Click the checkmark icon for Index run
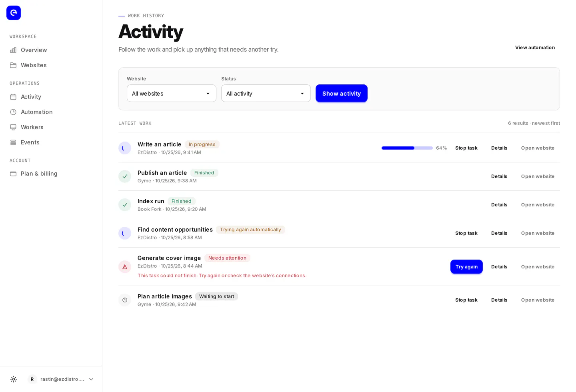The image size is (576, 392). [x=125, y=205]
